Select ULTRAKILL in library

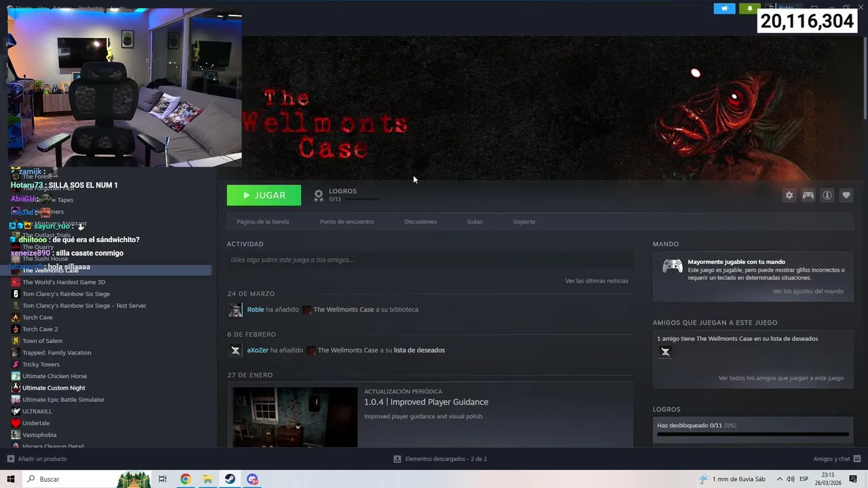click(37, 411)
